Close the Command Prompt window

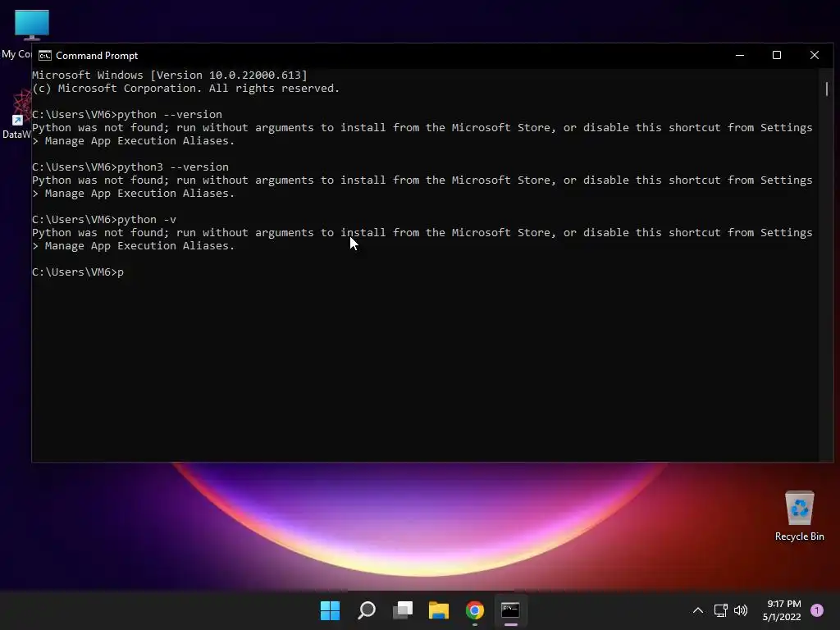[815, 55]
